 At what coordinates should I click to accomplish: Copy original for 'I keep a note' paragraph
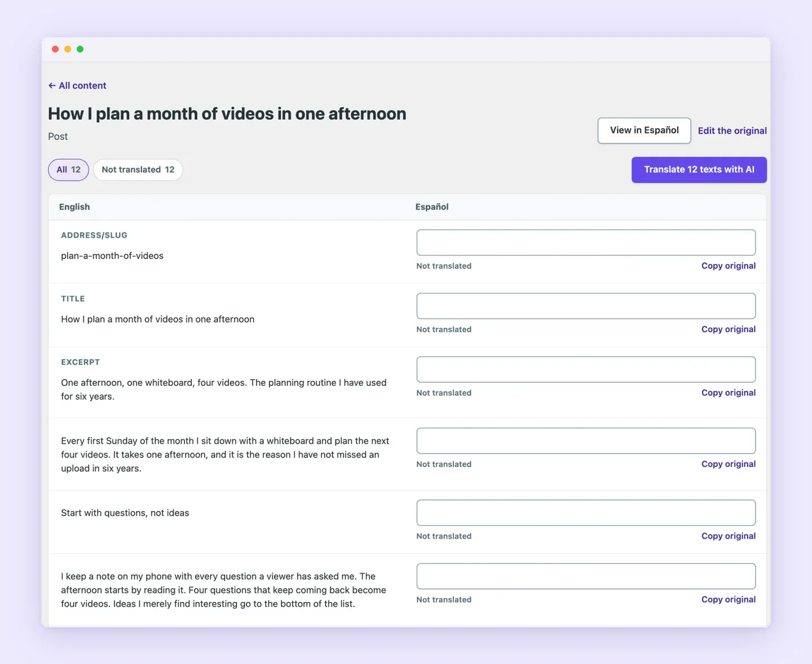click(728, 600)
